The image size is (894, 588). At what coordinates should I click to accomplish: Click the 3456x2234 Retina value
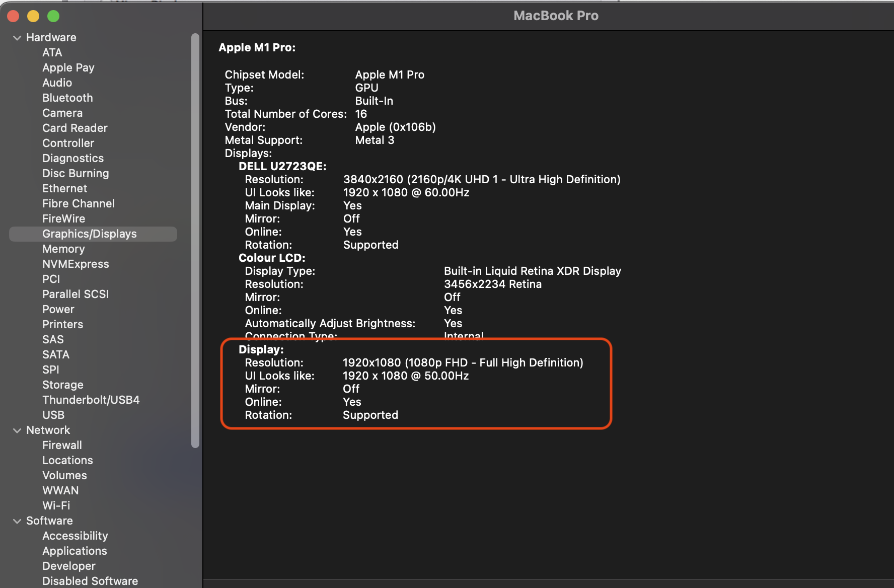click(x=493, y=284)
